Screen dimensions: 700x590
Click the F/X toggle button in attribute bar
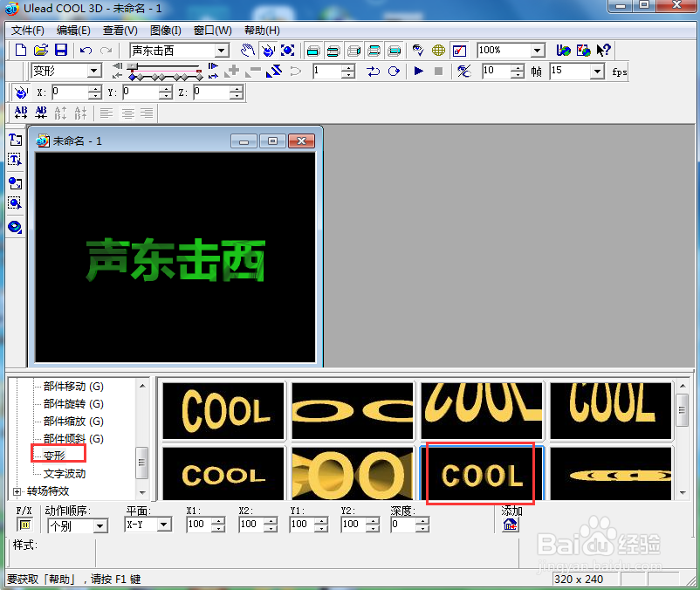25,525
